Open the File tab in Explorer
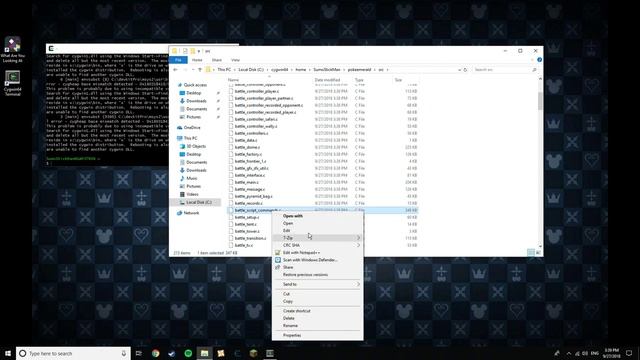The width and height of the screenshot is (640, 360). coord(178,60)
